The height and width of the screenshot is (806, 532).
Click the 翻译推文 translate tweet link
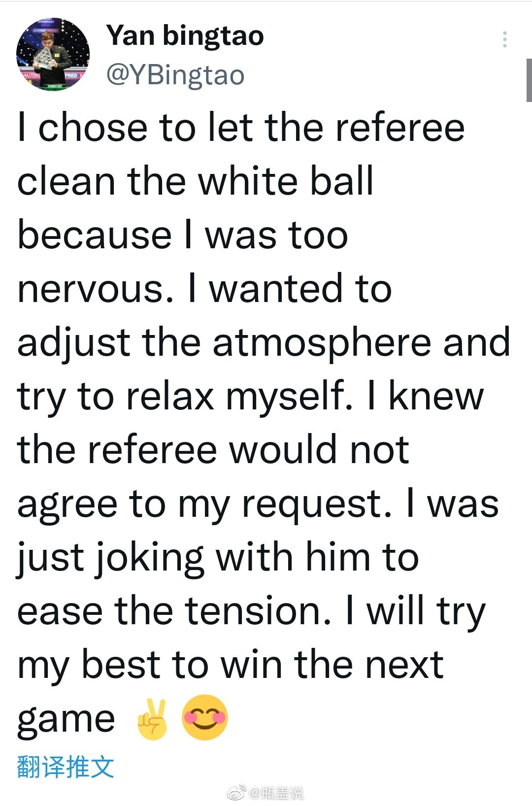66,767
